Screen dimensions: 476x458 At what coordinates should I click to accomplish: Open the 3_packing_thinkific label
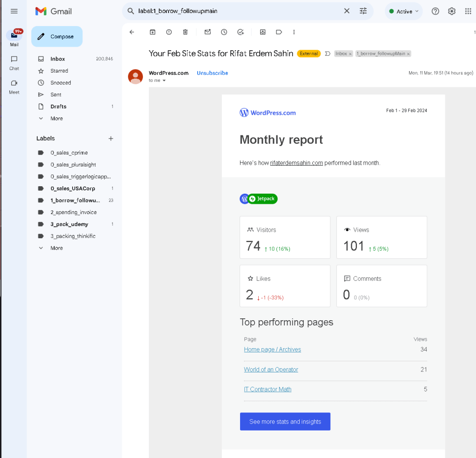(x=75, y=236)
